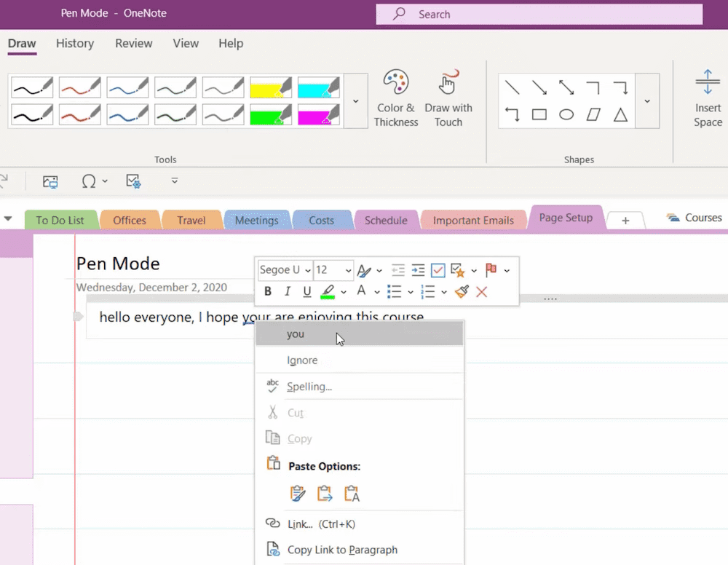
Task: Open the Help ribbon tab
Action: click(x=231, y=43)
